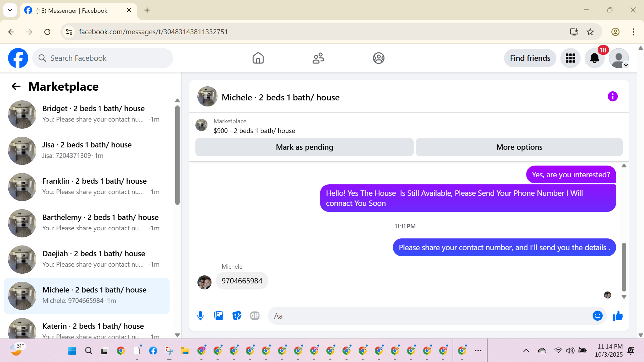Open Chrome's three-dot menu
The image size is (644, 362).
[633, 32]
